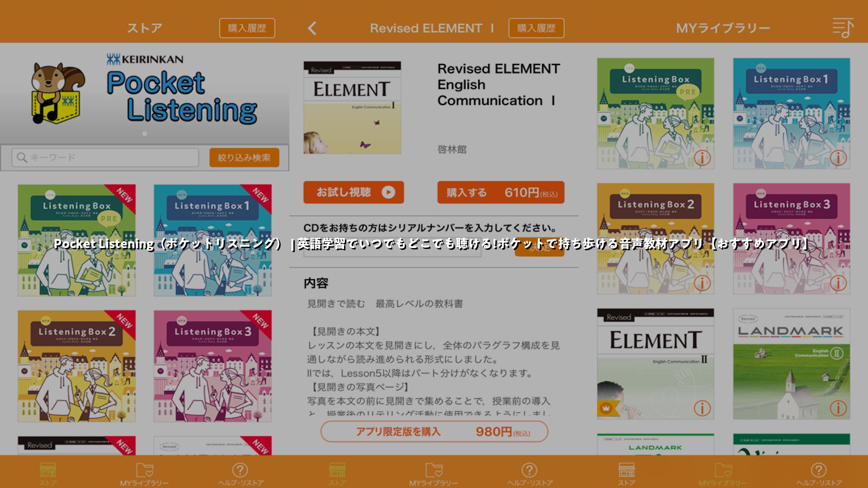Image resolution: width=868 pixels, height=488 pixels.
Task: Open library Listening Box PRE cover
Action: (656, 113)
